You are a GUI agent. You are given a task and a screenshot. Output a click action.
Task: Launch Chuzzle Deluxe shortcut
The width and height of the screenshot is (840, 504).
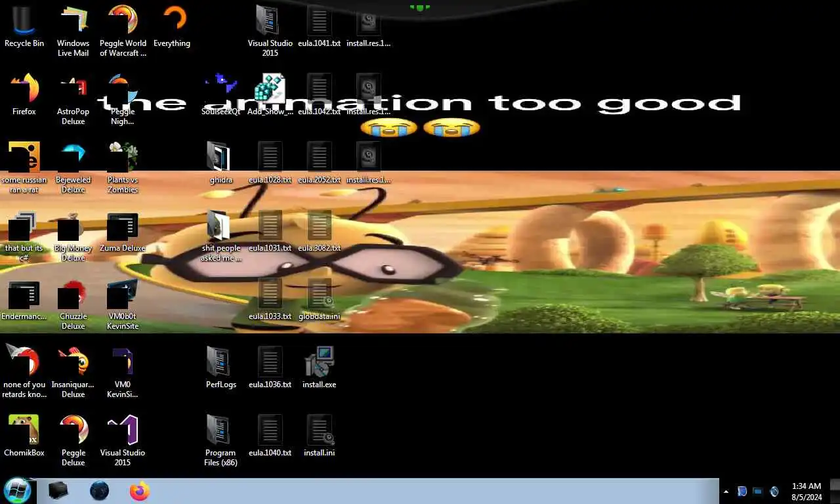[73, 304]
